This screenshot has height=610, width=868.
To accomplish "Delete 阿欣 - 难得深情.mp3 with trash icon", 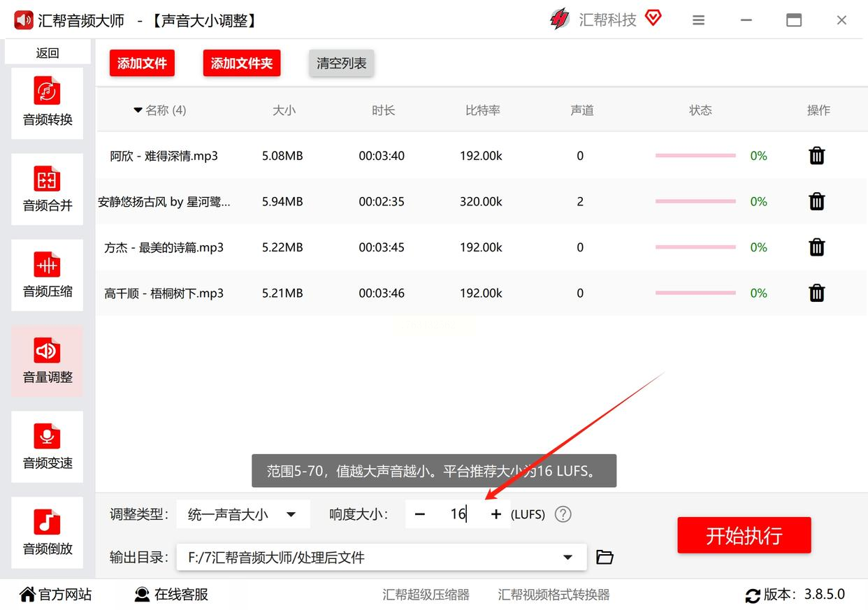I will [x=816, y=156].
